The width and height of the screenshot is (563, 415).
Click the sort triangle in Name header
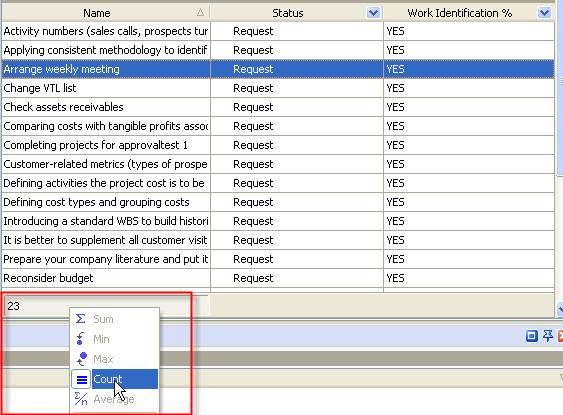(x=200, y=13)
